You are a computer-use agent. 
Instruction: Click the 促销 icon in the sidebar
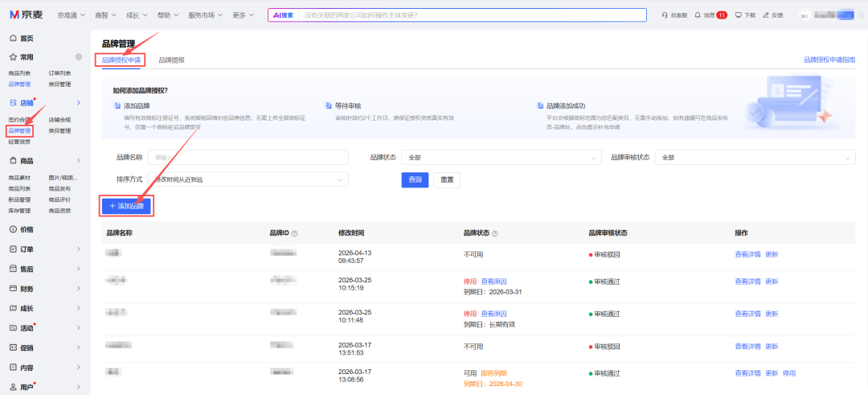[14, 348]
